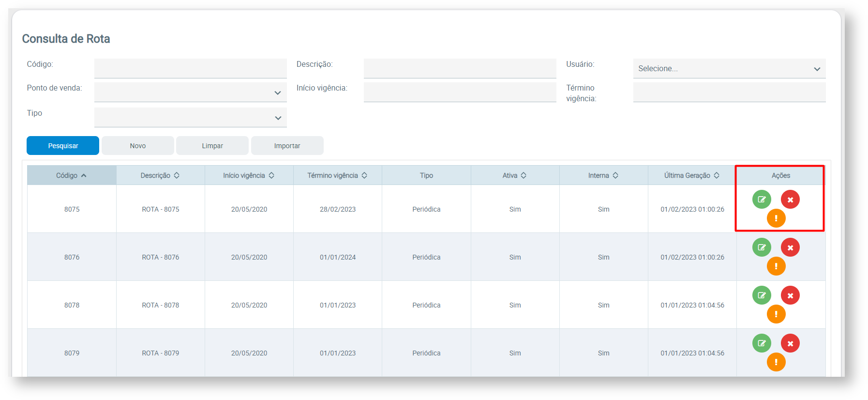Sort by Última Geração column header
The image size is (868, 400).
(x=691, y=175)
